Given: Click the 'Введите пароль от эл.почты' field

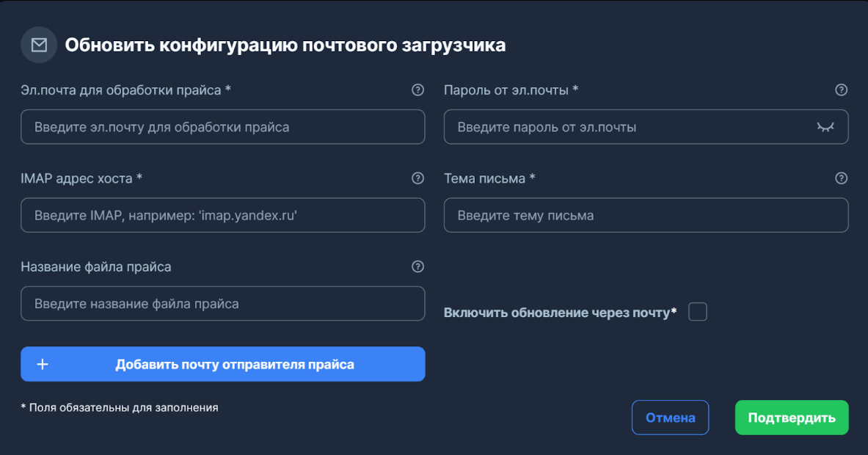Looking at the screenshot, I should tap(638, 126).
